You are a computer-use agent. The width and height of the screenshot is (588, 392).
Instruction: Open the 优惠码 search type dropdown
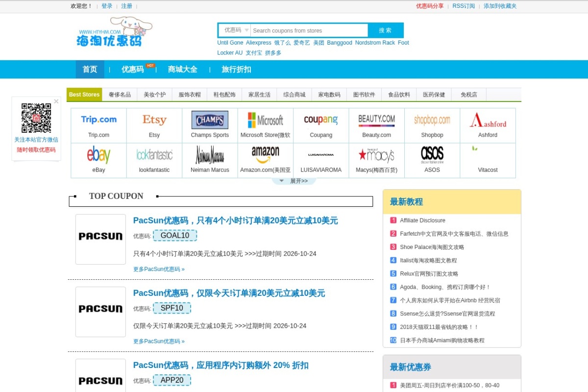[x=235, y=30]
